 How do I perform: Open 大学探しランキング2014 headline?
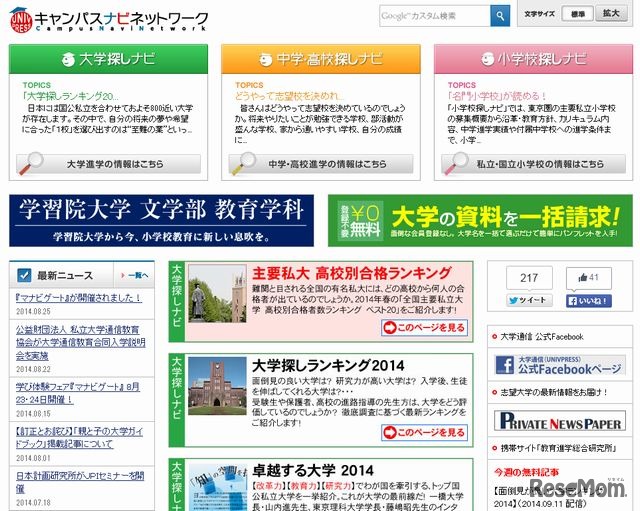(328, 365)
